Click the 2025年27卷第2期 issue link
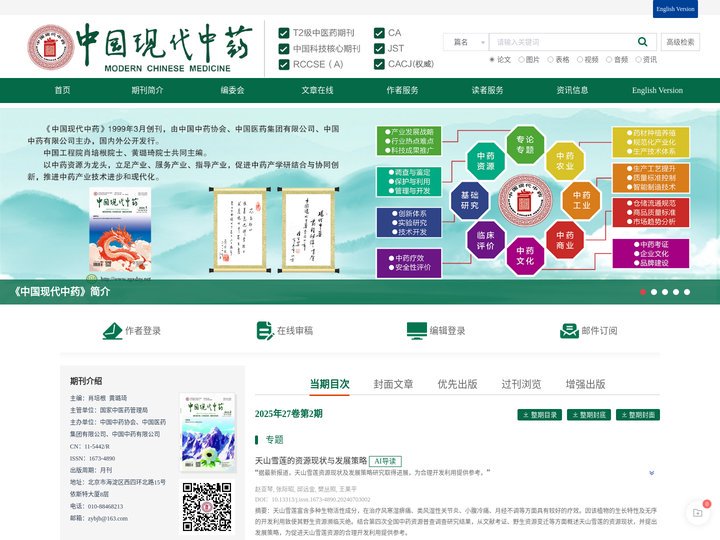The width and height of the screenshot is (720, 540). (x=288, y=414)
